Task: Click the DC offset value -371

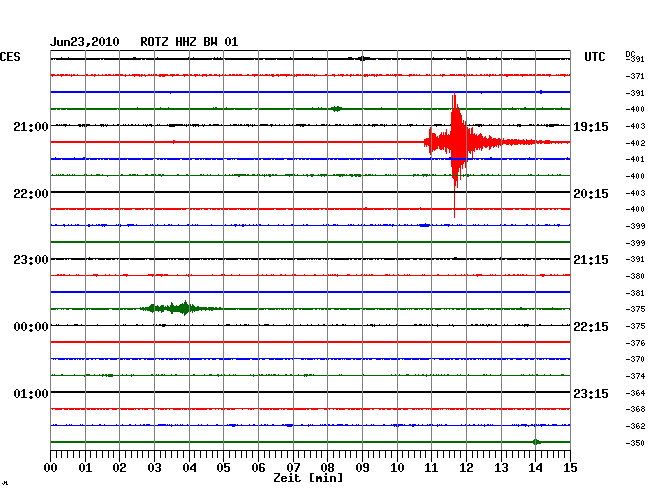Action: point(635,76)
